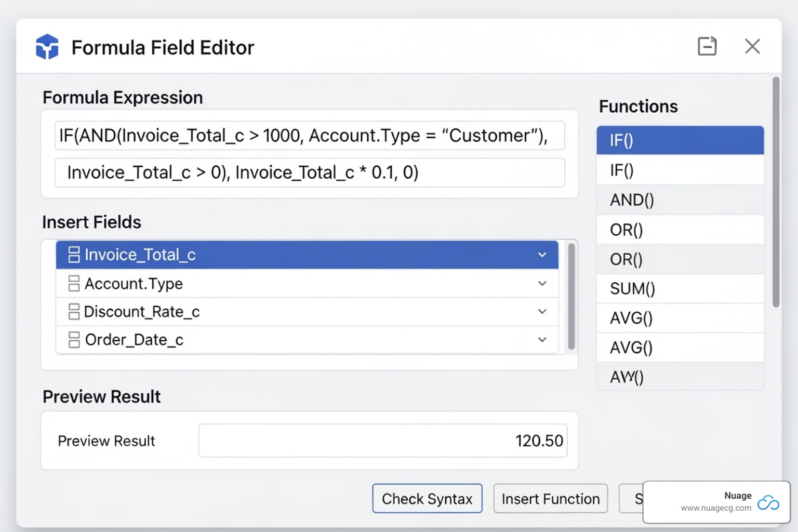Click the blue cube app logo
This screenshot has width=798, height=532.
click(47, 47)
